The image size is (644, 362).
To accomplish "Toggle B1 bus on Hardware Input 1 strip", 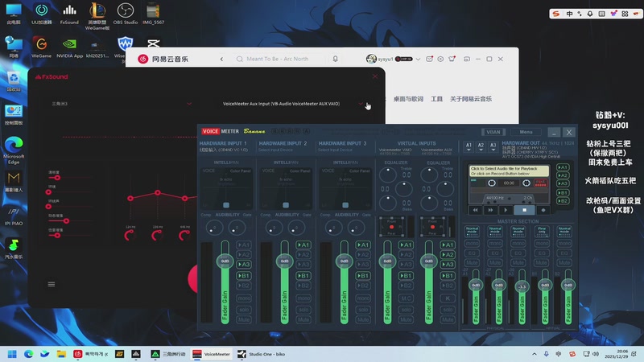I will pyautogui.click(x=244, y=275).
